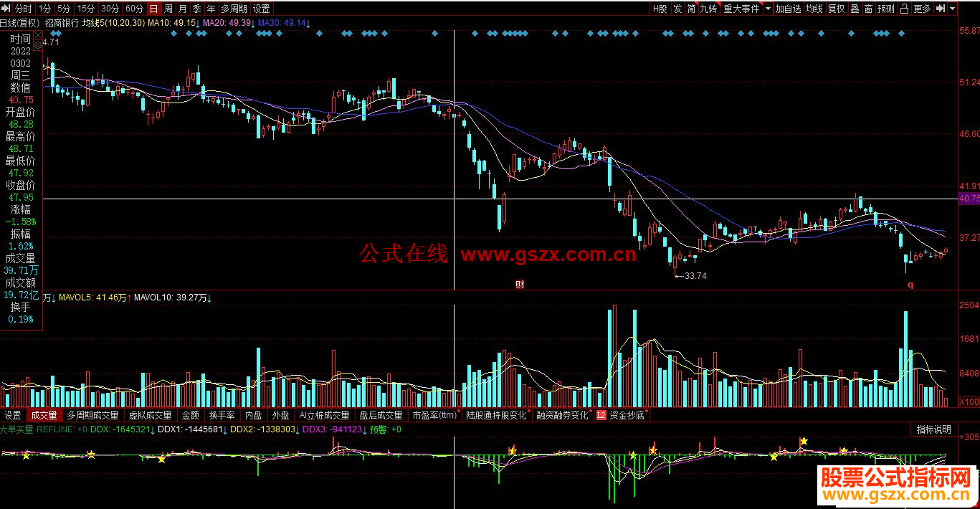Viewport: 980px width, 509px height.
Task: Click the arrow-to-bar icon beside 更多
Action: [x=940, y=9]
